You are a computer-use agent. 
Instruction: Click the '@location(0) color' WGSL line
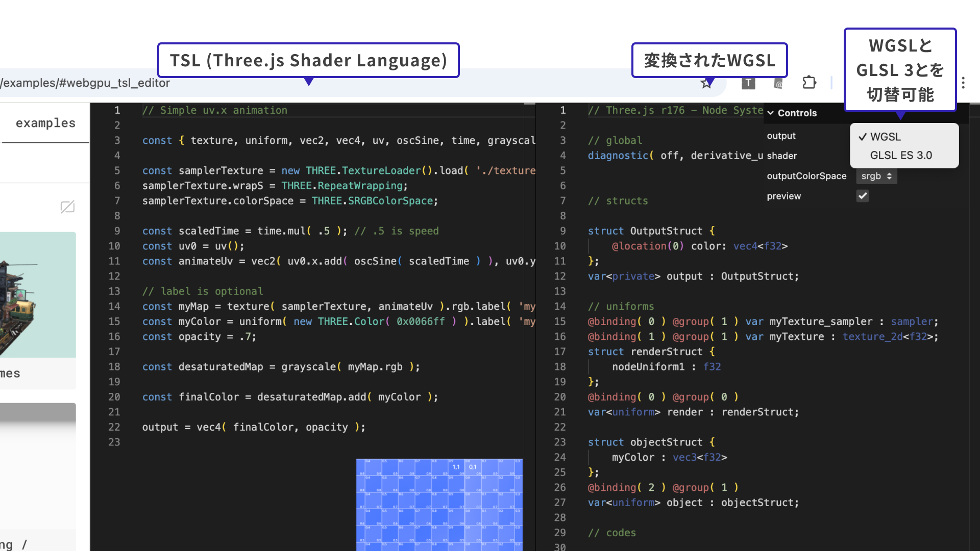699,246
